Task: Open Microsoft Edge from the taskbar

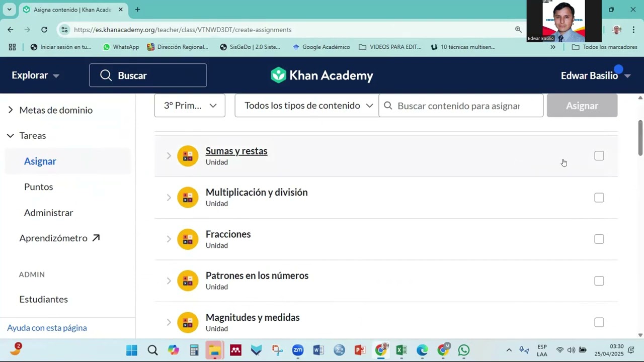Action: point(422,350)
